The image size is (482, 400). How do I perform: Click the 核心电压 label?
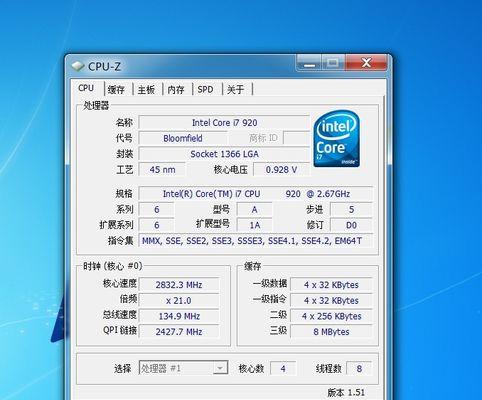point(230,170)
